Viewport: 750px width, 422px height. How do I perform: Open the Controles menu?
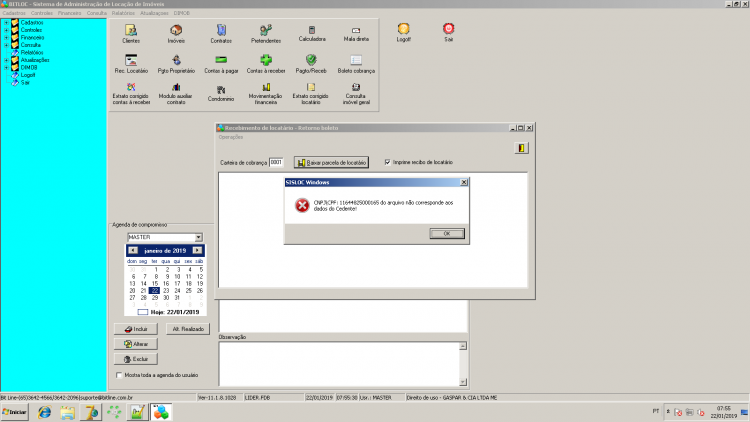(42, 13)
